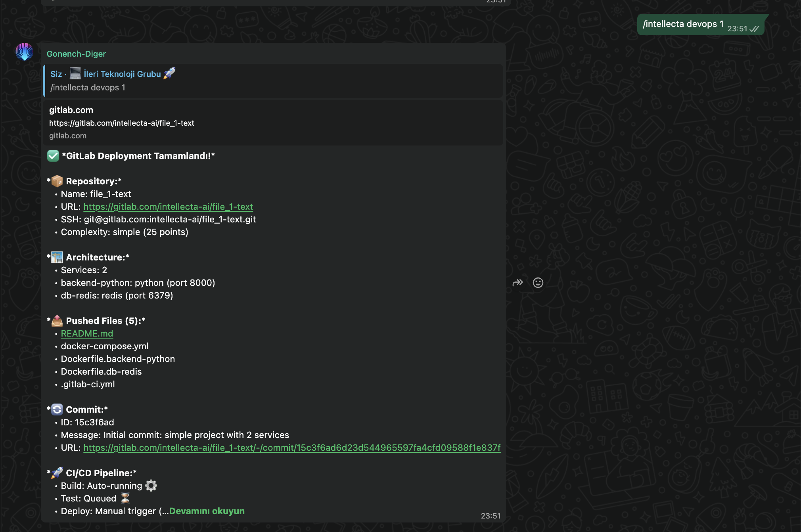Open the repository URL link file_1-text
Image resolution: width=801 pixels, height=532 pixels.
point(168,207)
